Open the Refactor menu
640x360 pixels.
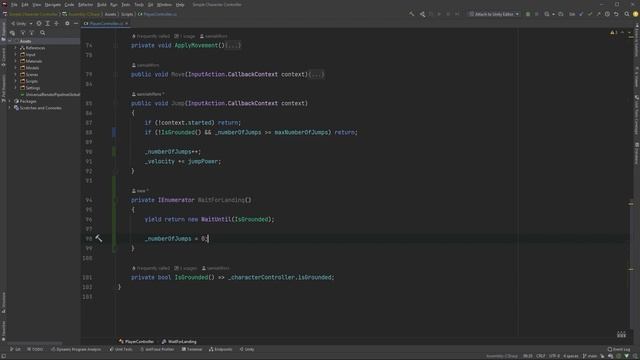pos(85,4)
